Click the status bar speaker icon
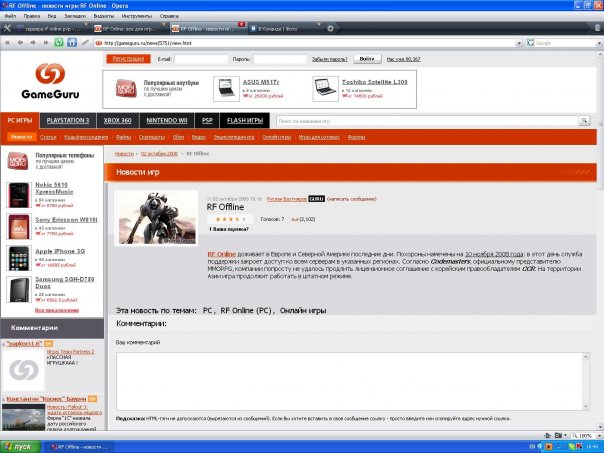The image size is (604, 453). tap(547, 436)
